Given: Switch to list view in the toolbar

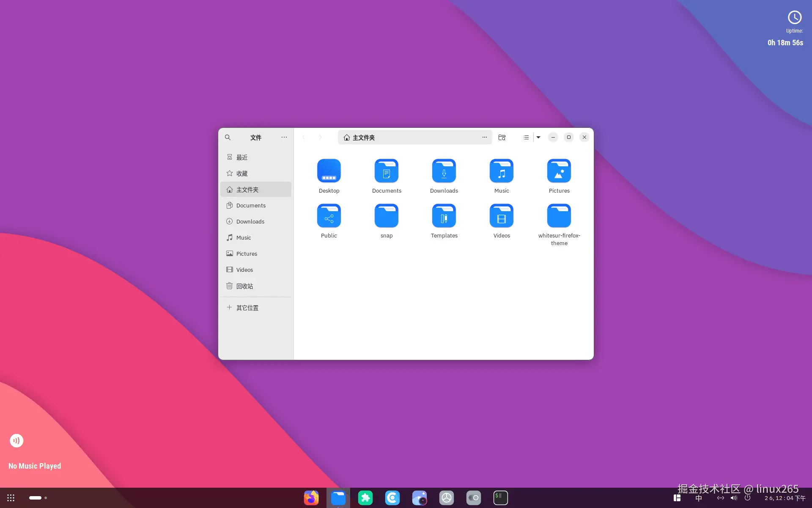Looking at the screenshot, I should [526, 137].
